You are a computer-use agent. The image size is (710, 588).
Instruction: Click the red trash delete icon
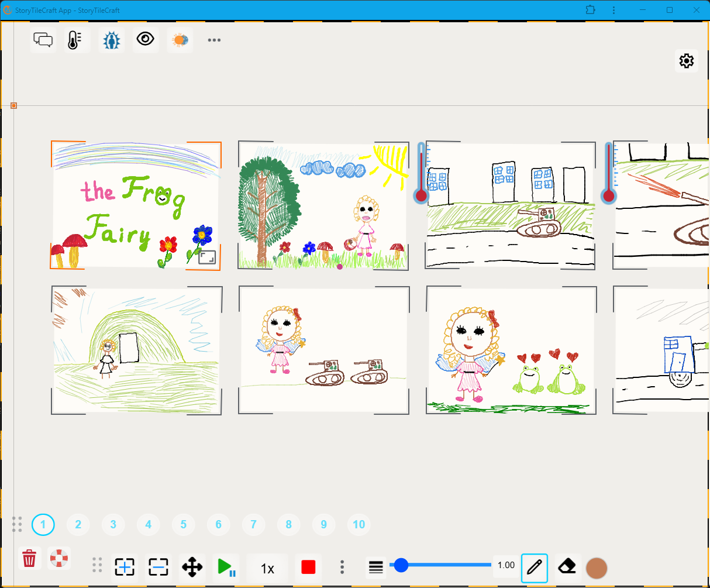[29, 558]
